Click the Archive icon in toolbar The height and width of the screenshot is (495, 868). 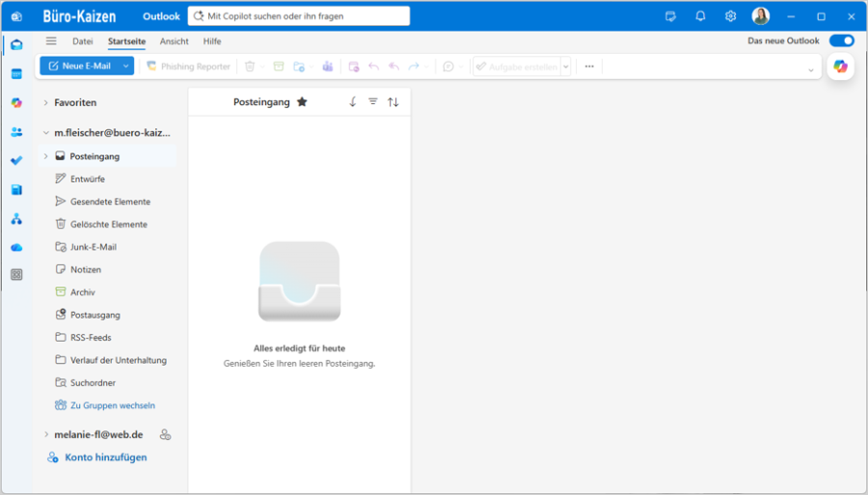tap(279, 67)
